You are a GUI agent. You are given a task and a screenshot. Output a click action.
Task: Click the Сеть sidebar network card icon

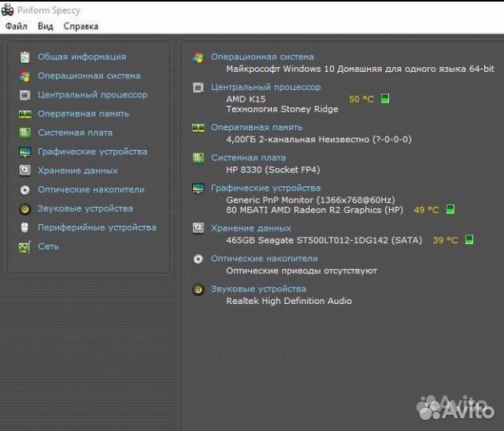pyautogui.click(x=25, y=247)
